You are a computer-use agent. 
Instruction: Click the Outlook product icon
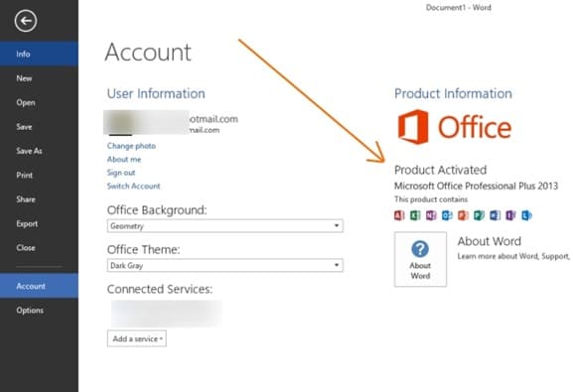pyautogui.click(x=447, y=215)
